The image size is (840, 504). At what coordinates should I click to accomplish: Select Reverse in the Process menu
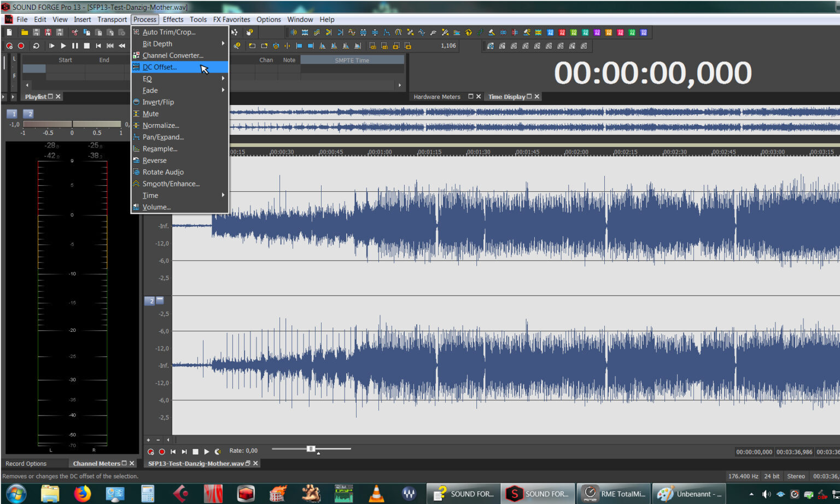[179, 160]
